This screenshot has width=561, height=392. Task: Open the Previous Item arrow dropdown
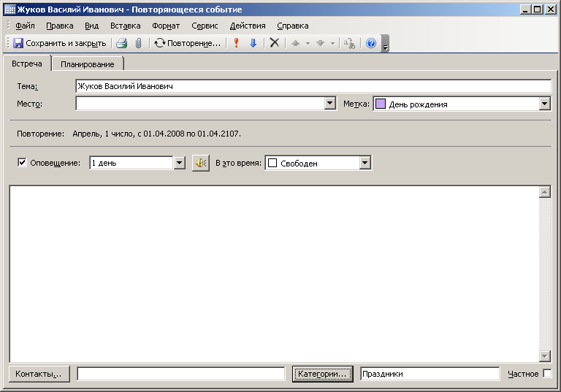tap(308, 43)
